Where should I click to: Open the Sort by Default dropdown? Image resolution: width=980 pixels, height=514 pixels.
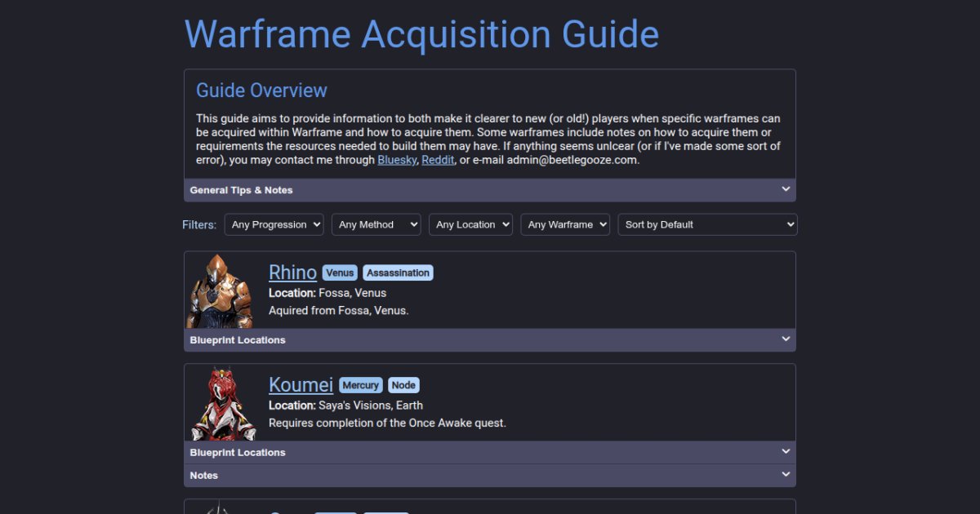click(x=707, y=224)
